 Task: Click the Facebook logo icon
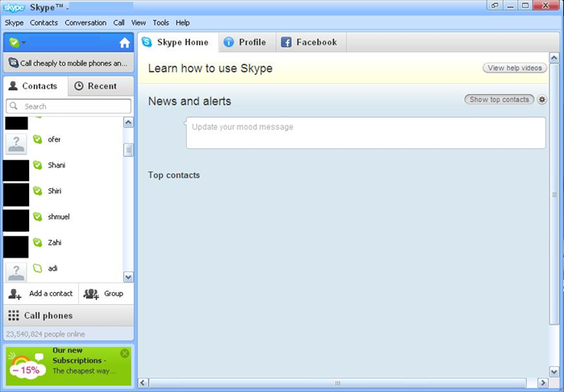[x=286, y=43]
